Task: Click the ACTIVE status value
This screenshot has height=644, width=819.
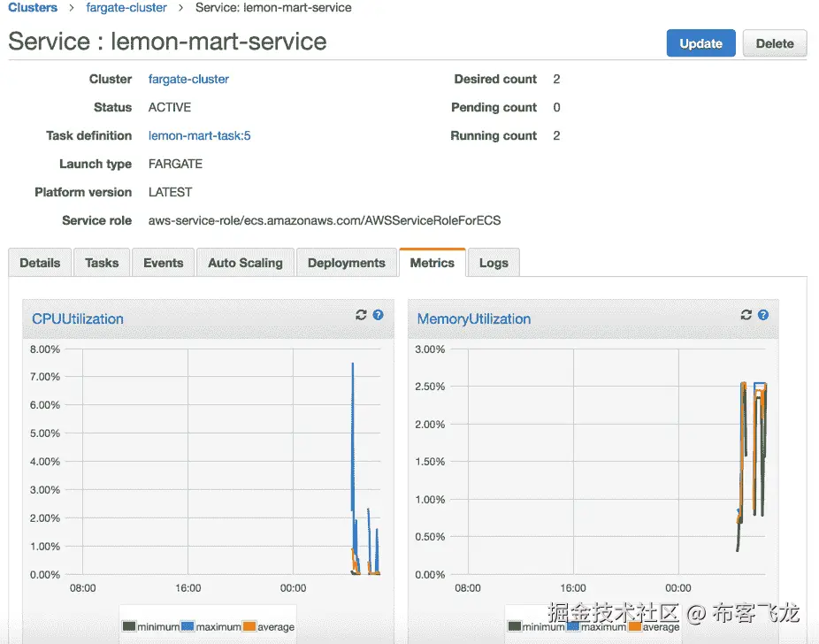Action: click(170, 107)
